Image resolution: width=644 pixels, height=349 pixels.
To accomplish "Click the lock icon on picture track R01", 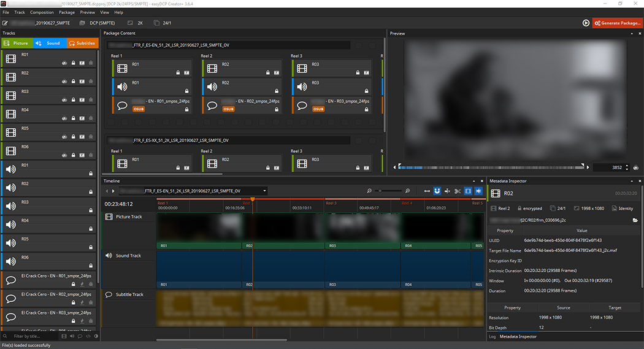I will click(x=73, y=63).
